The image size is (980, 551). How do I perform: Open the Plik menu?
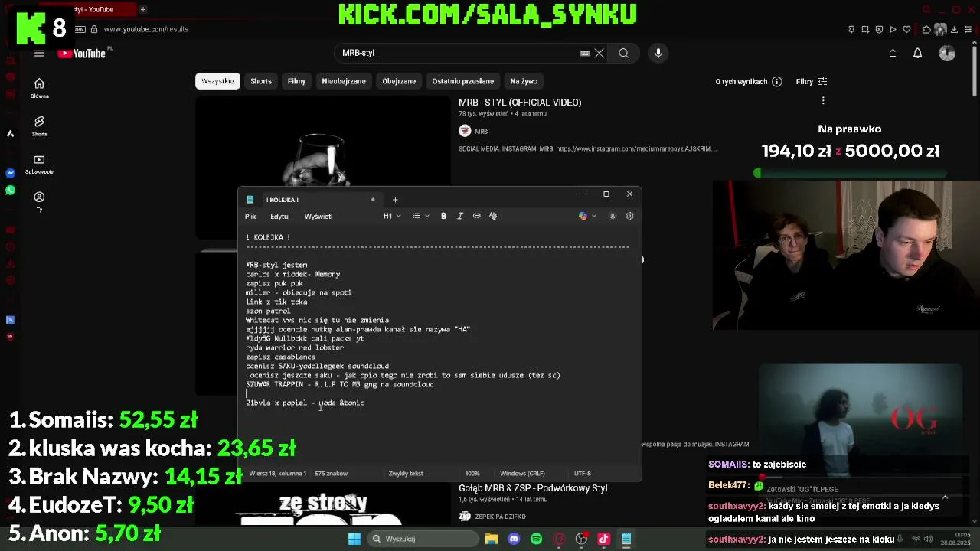250,217
